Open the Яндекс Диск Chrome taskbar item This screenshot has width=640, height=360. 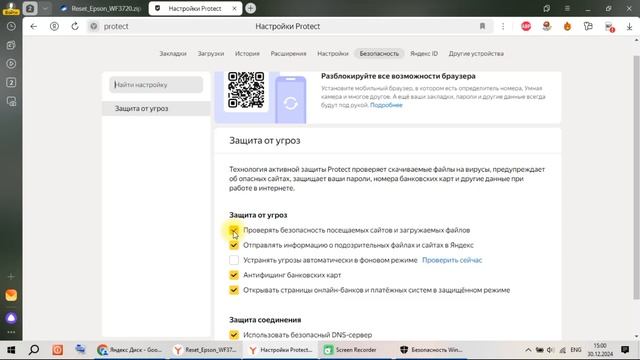130,350
